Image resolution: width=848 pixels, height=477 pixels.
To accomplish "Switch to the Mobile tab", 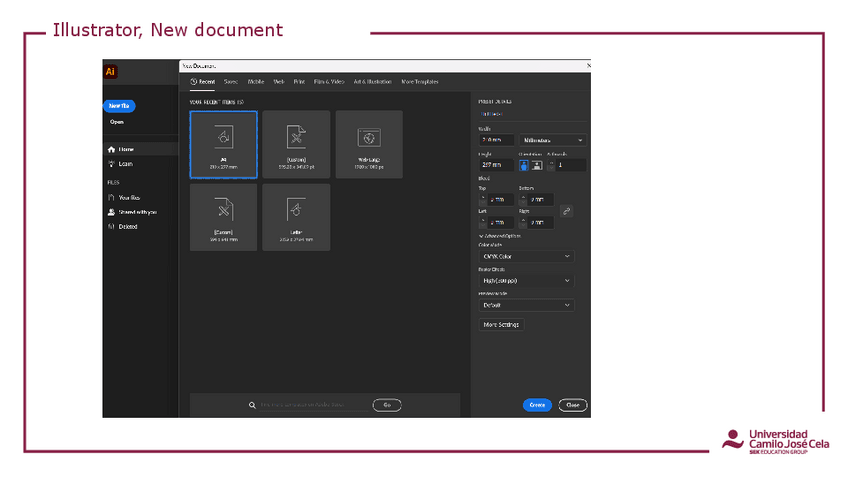I will [256, 82].
